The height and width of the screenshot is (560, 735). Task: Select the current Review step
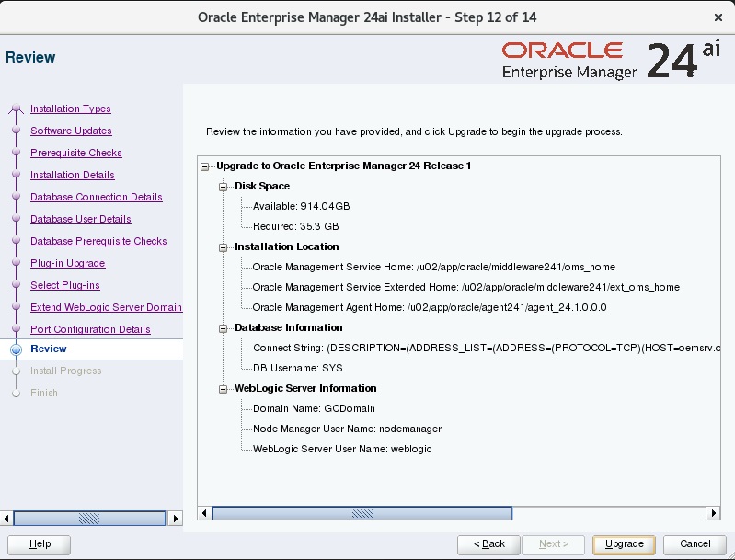tap(48, 349)
